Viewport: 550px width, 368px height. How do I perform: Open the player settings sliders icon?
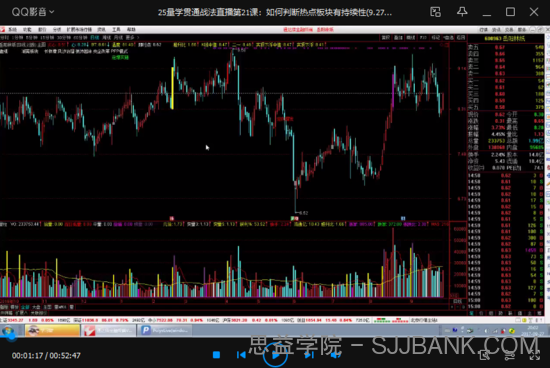tap(510, 355)
